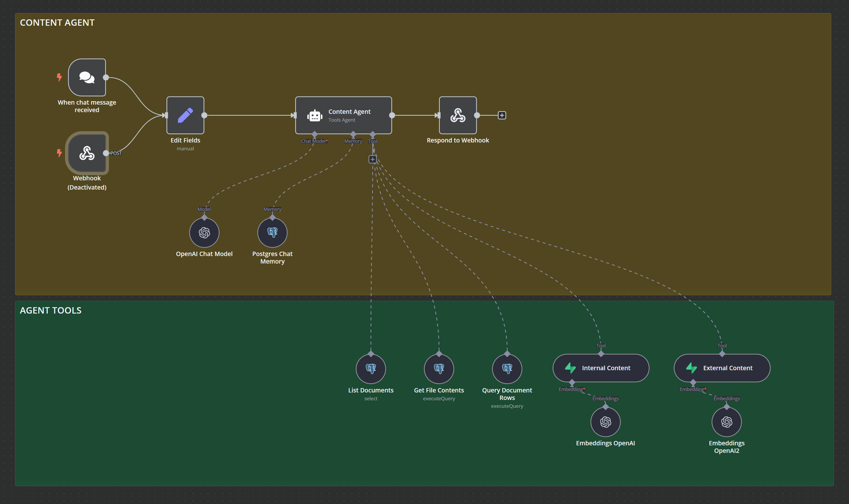
Task: Select the External Content Supabase node
Action: [x=722, y=368]
